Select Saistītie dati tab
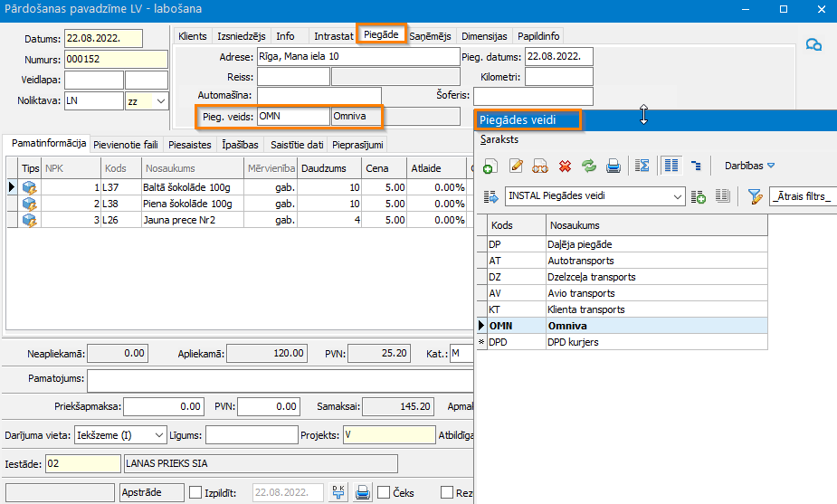 point(297,145)
